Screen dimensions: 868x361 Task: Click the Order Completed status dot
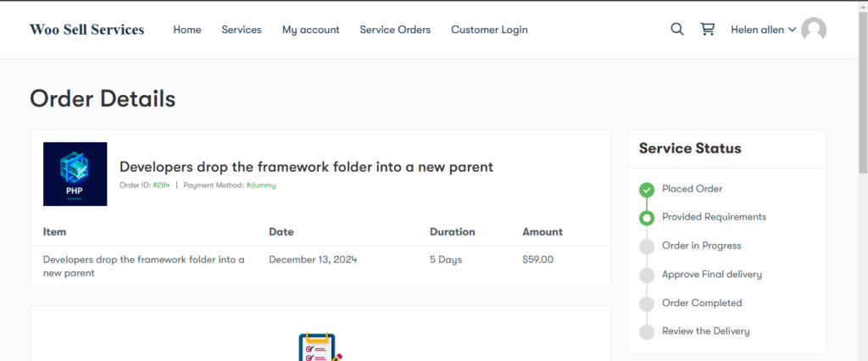(647, 303)
